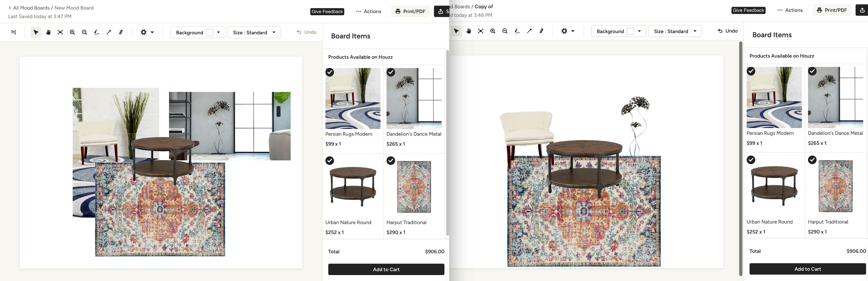Click the share icon button in New Mood Board window

tap(442, 11)
